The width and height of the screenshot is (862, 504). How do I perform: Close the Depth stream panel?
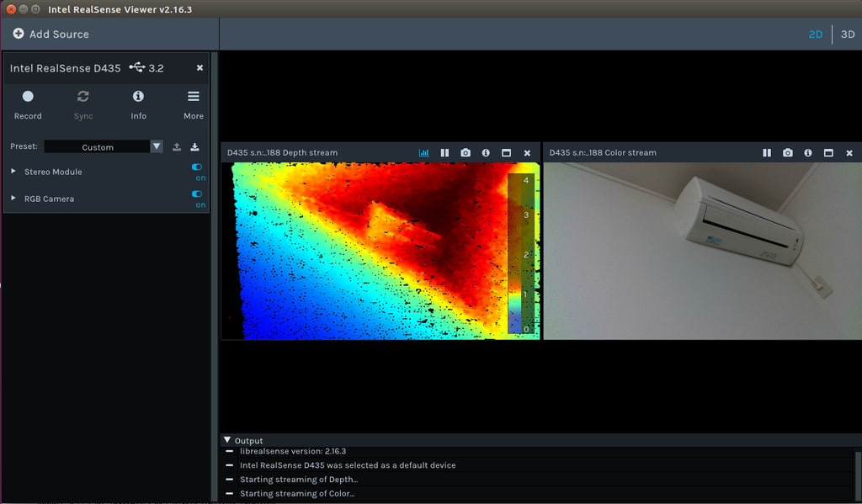528,153
